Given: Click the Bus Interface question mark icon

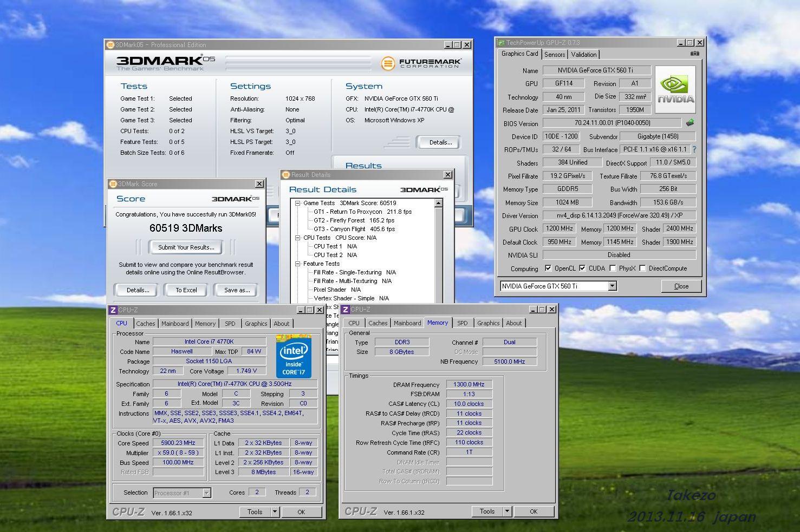Looking at the screenshot, I should tap(694, 149).
